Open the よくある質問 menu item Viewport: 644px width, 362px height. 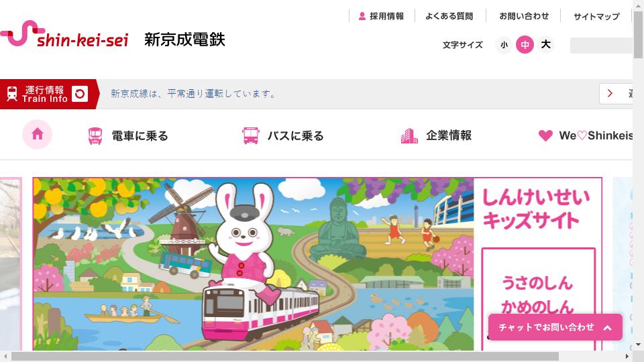[449, 16]
